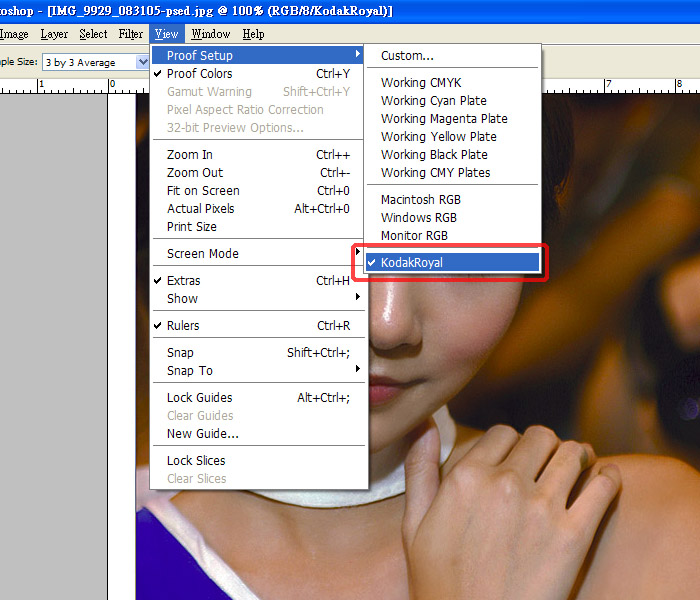The image size is (700, 600).
Task: Click New Guide... menu entry
Action: [x=203, y=434]
